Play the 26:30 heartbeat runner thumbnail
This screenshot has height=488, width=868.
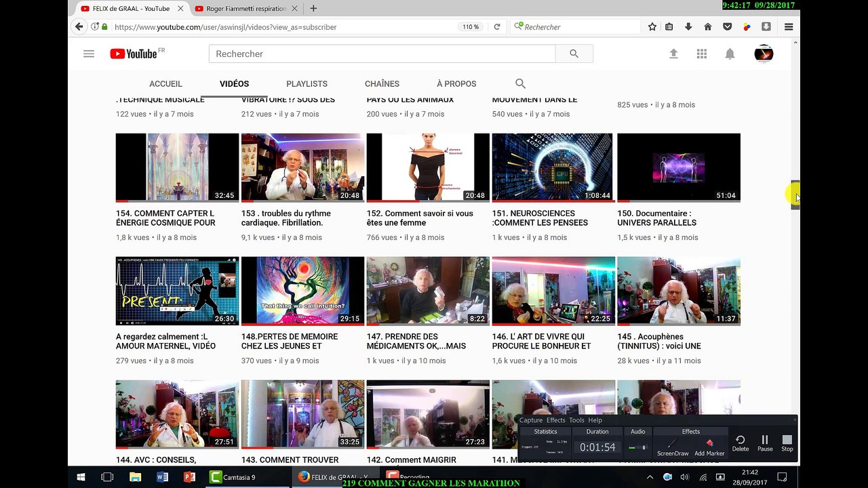[178, 291]
